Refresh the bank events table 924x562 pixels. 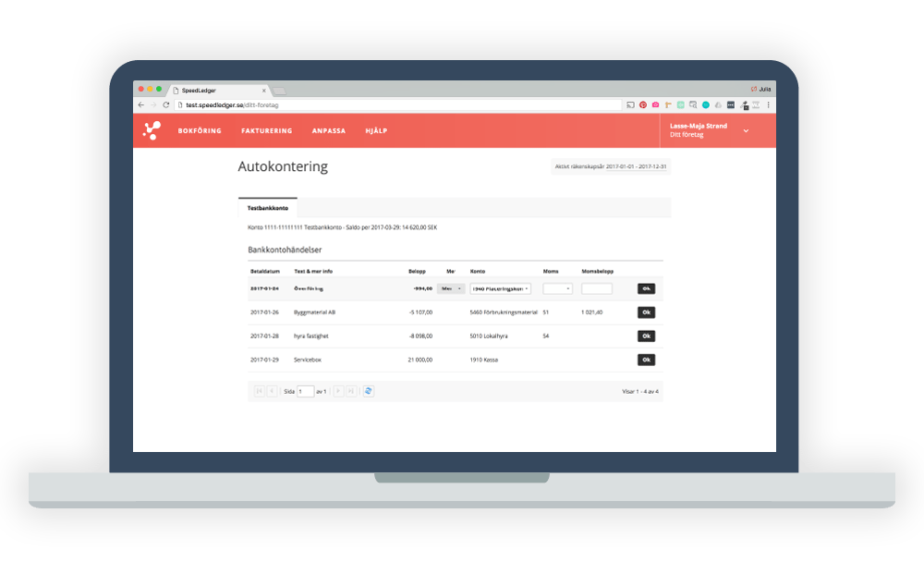click(369, 391)
